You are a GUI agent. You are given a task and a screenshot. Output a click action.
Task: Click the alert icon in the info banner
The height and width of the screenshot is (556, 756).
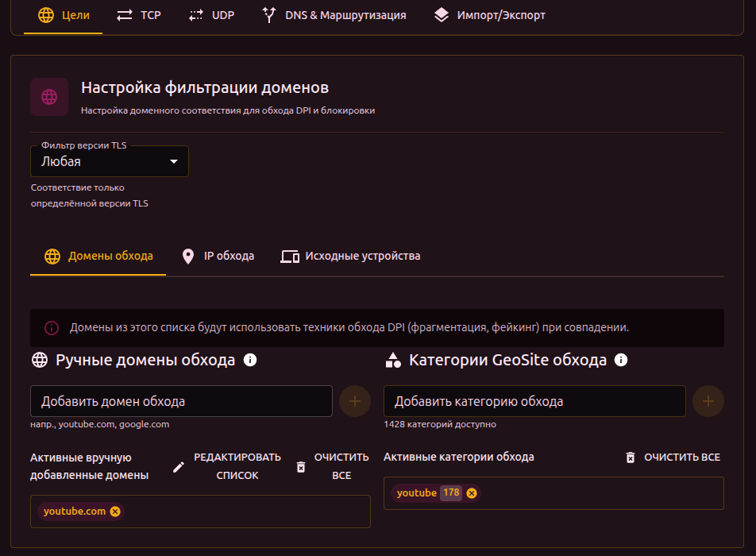[x=52, y=327]
